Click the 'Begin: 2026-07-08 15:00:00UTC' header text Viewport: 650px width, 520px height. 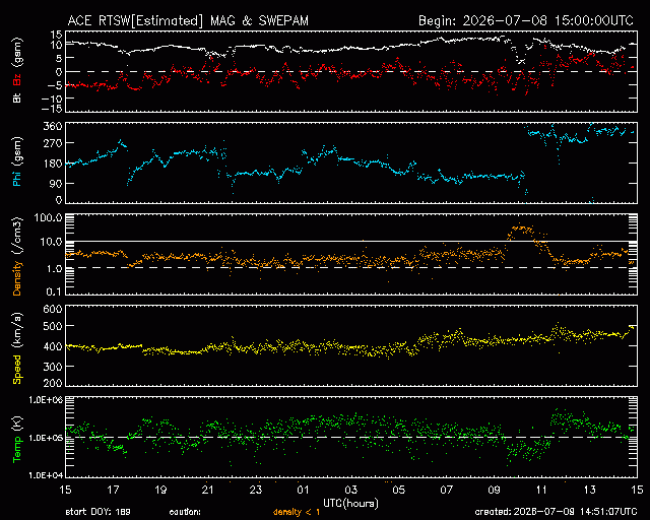[526, 21]
